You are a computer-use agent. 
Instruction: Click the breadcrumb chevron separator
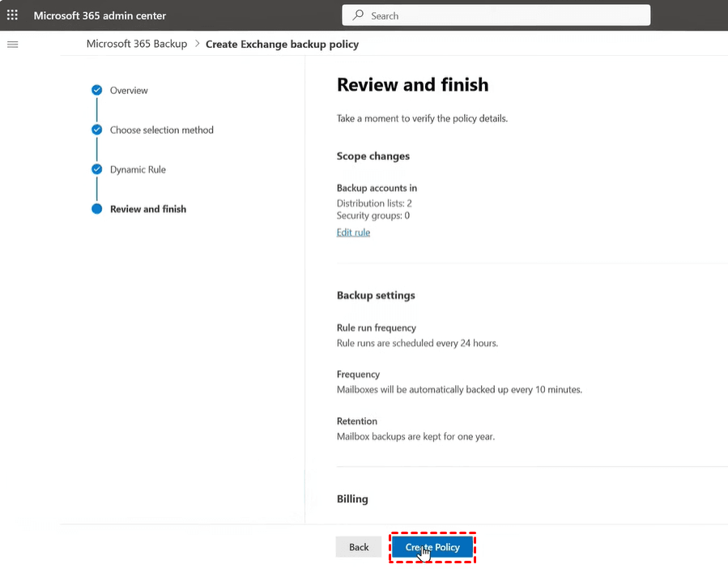click(197, 44)
